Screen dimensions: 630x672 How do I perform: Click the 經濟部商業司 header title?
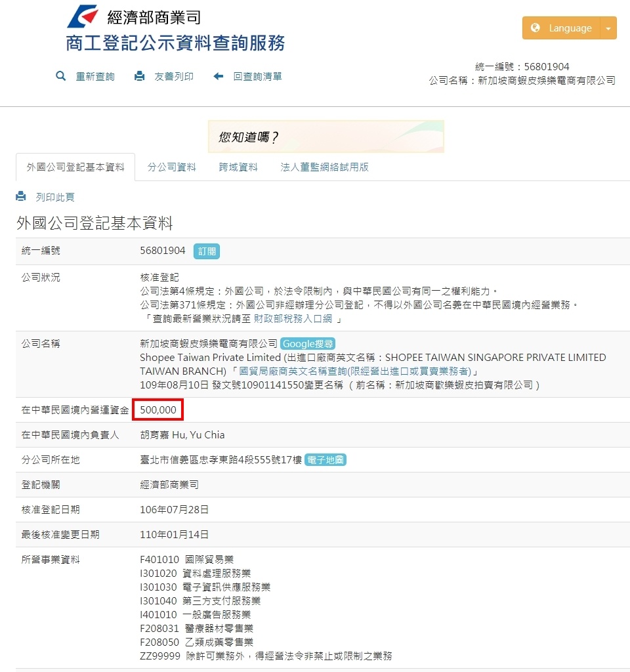point(154,17)
